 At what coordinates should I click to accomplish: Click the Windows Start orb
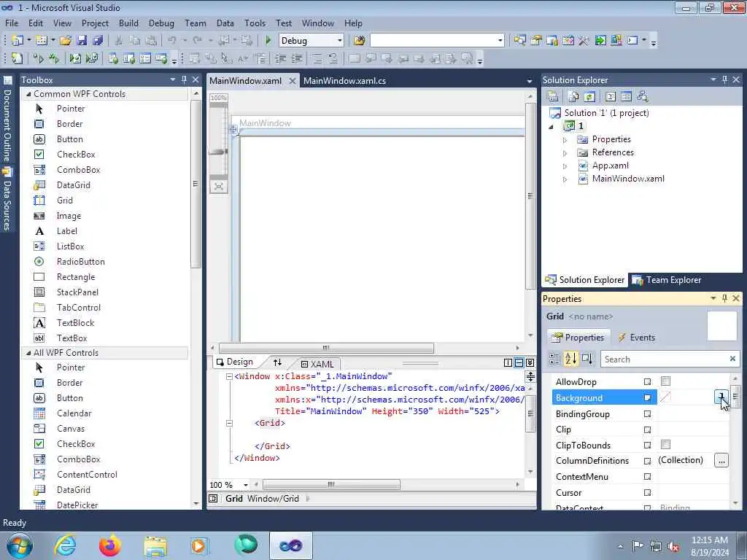pos(20,545)
